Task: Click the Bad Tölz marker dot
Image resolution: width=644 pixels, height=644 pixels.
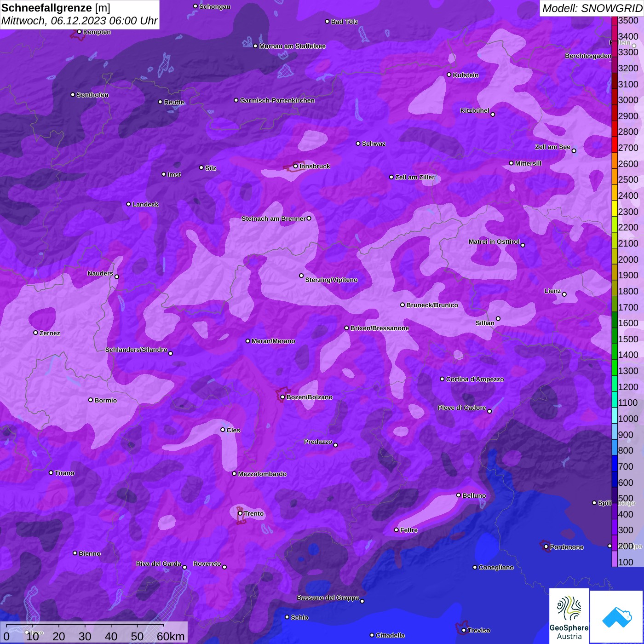Action: (x=328, y=22)
